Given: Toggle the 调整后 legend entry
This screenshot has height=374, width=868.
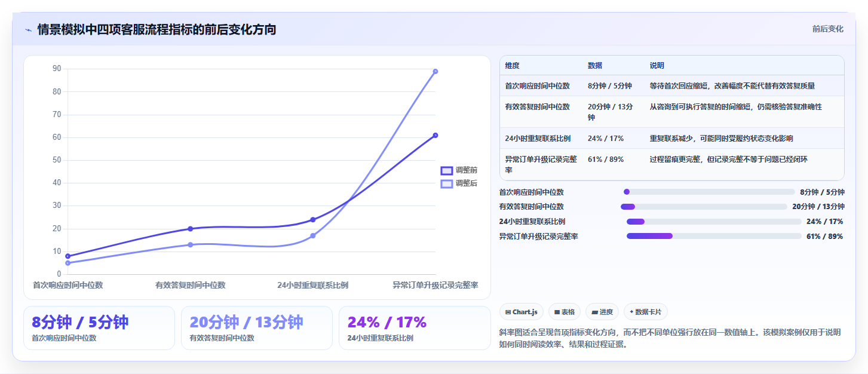Looking at the screenshot, I should pos(459,183).
